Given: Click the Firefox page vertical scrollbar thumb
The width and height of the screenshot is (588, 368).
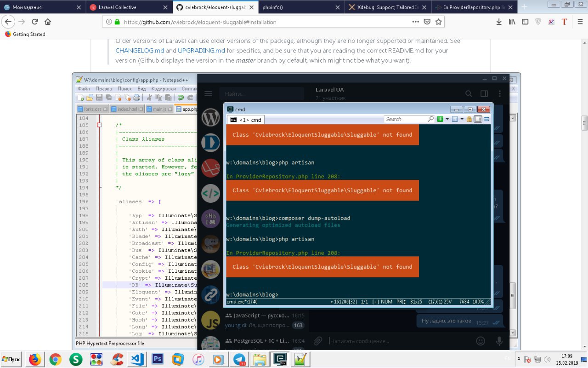Looking at the screenshot, I should tap(584, 123).
